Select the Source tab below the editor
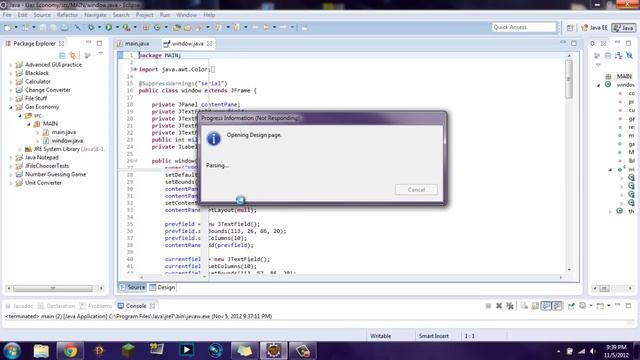The width and height of the screenshot is (640, 360). (x=132, y=287)
